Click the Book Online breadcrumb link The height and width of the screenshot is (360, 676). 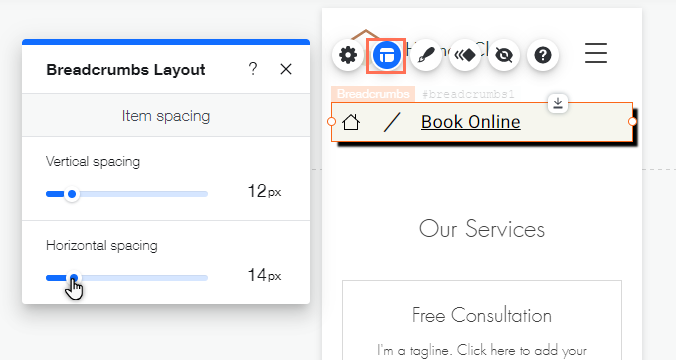[x=471, y=122]
